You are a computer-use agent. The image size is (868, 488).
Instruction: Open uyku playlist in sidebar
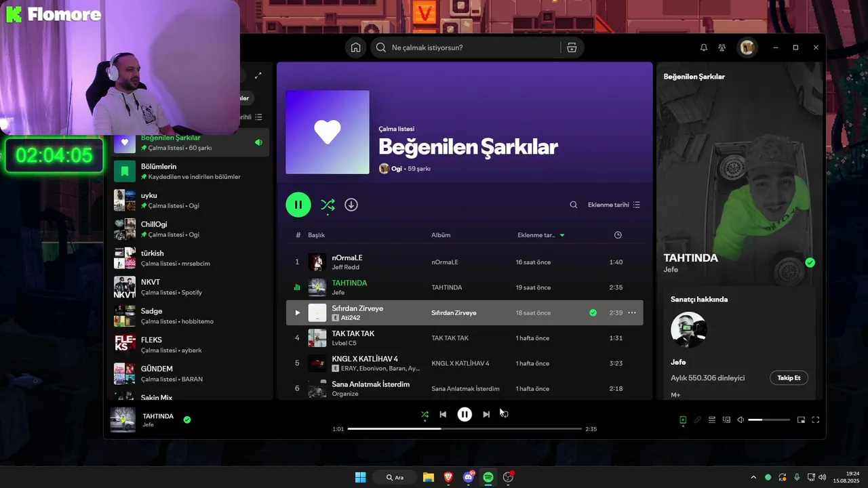point(191,200)
